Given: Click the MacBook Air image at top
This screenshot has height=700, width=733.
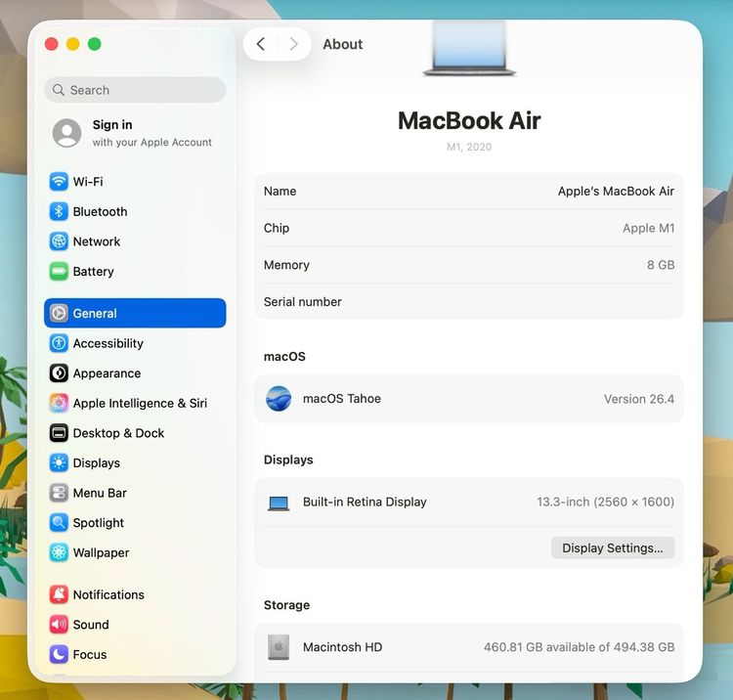Looking at the screenshot, I should coord(469,48).
